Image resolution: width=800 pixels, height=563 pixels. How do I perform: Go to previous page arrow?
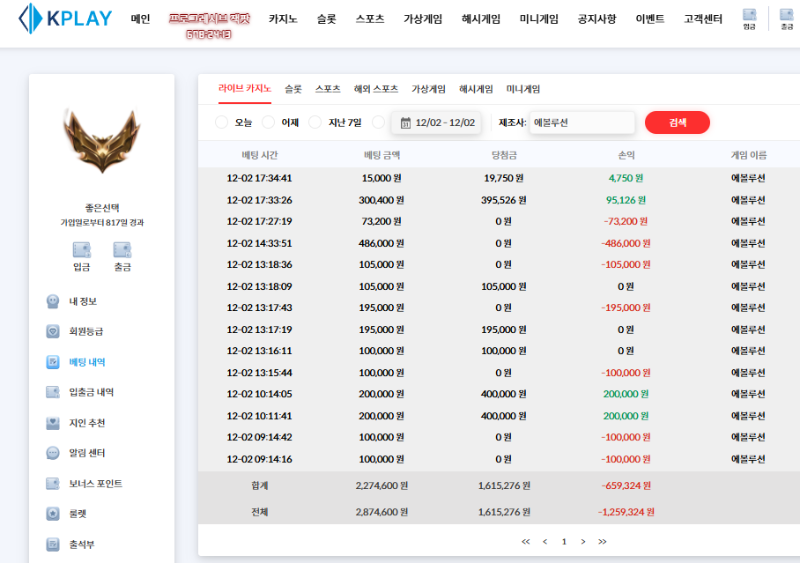pyautogui.click(x=545, y=542)
